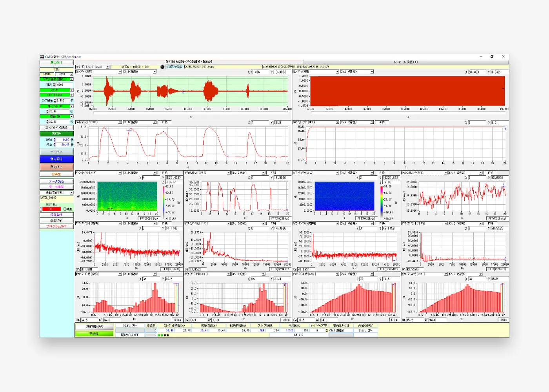Click the blue crosshair cursor on the top-left waveform
This screenshot has height=392, width=549.
[x=183, y=91]
